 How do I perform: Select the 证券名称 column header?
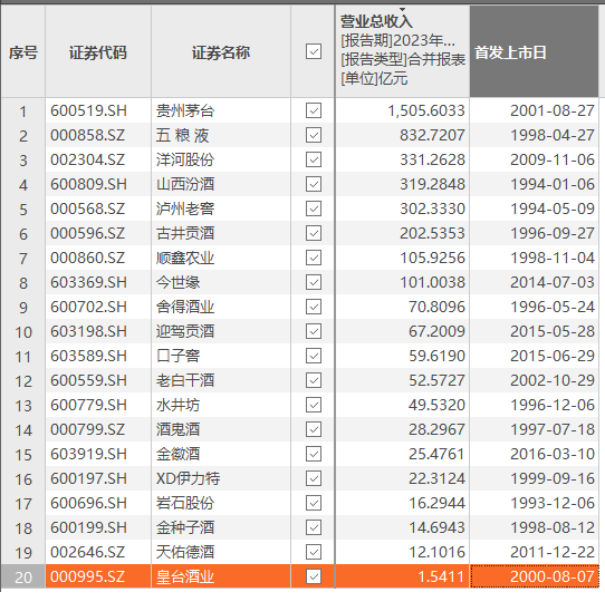click(x=221, y=51)
